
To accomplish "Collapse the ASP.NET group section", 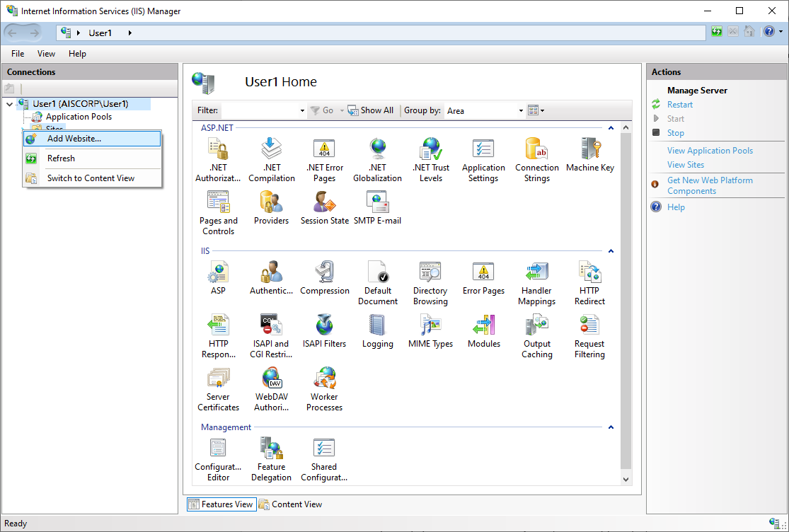I will tap(611, 128).
